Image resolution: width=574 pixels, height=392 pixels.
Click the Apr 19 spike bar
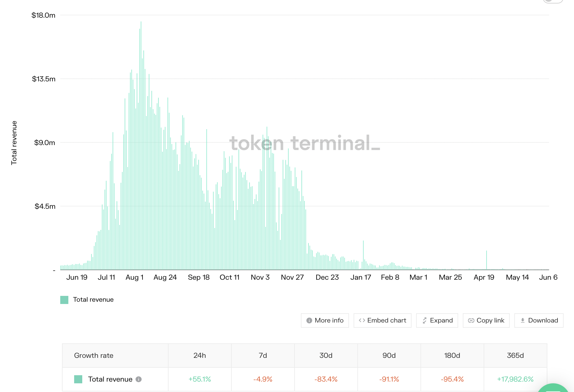tap(487, 260)
